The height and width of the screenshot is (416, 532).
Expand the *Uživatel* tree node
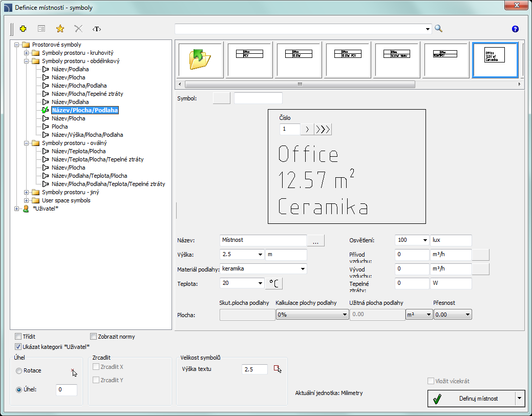[x=16, y=209]
